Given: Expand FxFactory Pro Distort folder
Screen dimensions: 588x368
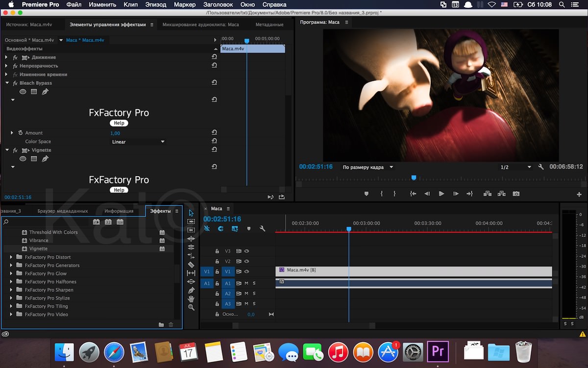Looking at the screenshot, I should click(11, 257).
